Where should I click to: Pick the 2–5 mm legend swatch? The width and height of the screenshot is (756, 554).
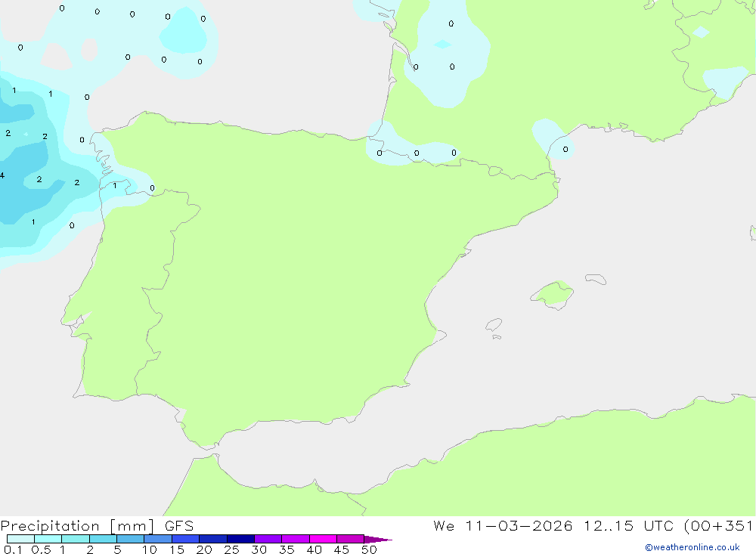click(x=103, y=539)
